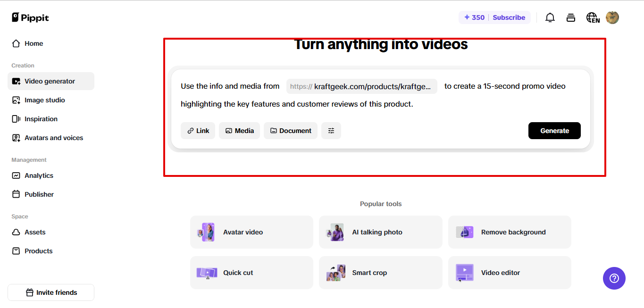Image resolution: width=644 pixels, height=308 pixels.
Task: Open Avatars and voices section
Action: click(52, 137)
